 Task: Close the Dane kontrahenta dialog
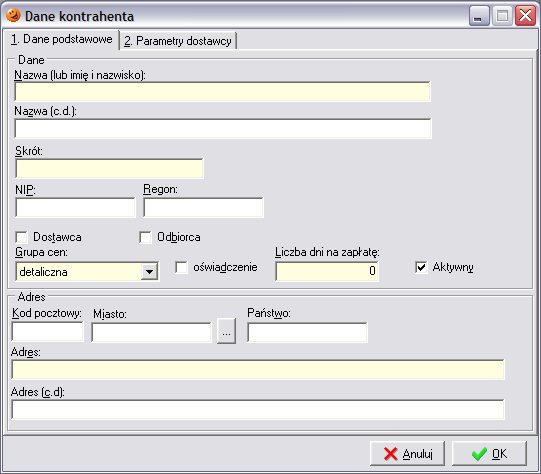click(525, 16)
